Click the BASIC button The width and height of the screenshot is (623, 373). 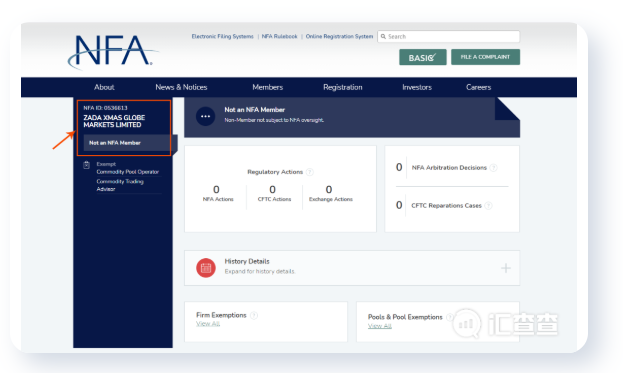[423, 57]
